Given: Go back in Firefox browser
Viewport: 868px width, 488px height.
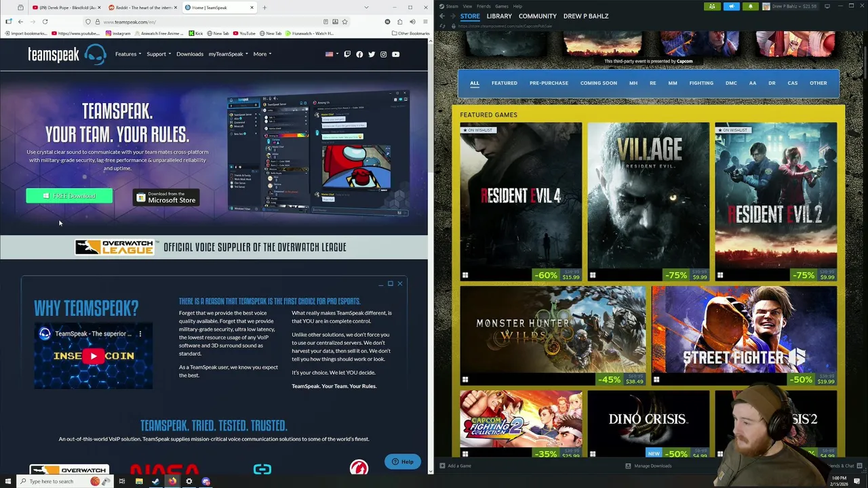Looking at the screenshot, I should point(20,22).
